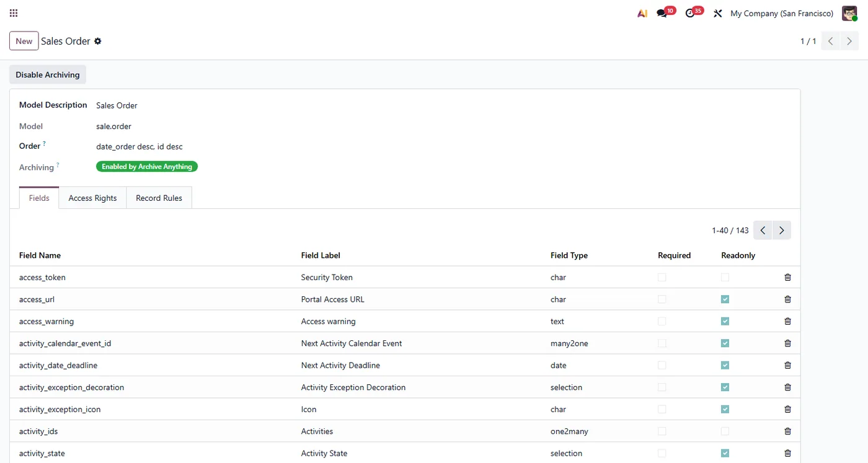Open My Company (San Francisco) switcher
This screenshot has height=463, width=868.
[782, 13]
